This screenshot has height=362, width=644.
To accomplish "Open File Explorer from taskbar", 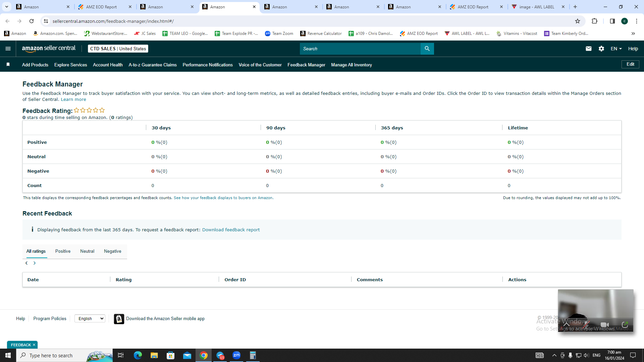I will click(x=154, y=355).
